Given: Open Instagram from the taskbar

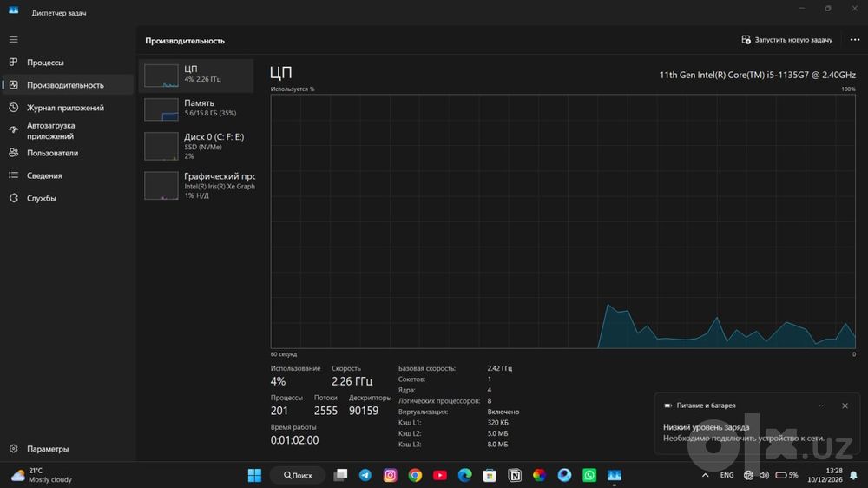Looking at the screenshot, I should pos(391,475).
